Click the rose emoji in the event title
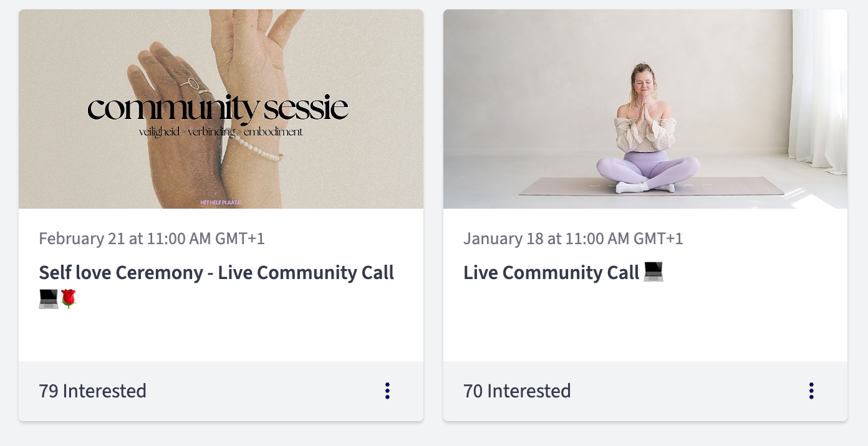The image size is (868, 446). (69, 299)
